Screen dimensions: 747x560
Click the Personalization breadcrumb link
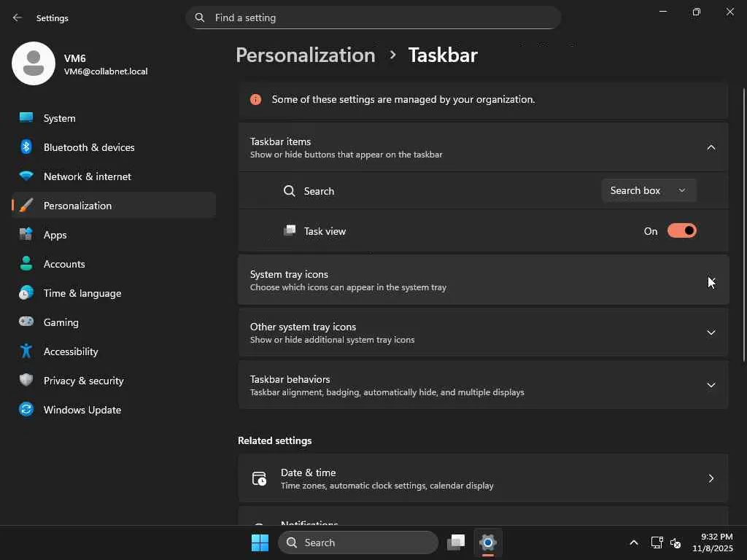pos(306,55)
